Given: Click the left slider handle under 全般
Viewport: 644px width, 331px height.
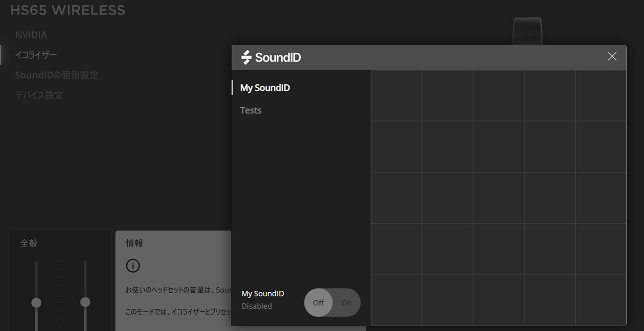Looking at the screenshot, I should pos(36,302).
